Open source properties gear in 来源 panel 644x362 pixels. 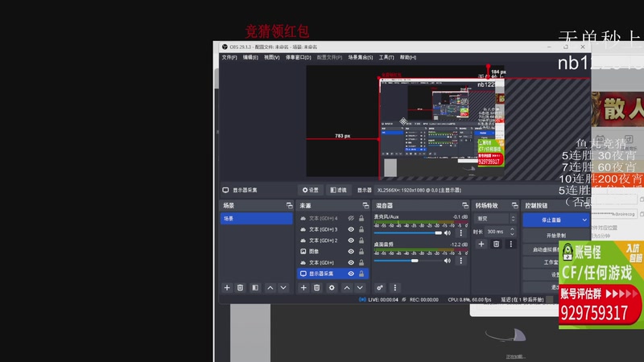coord(332,288)
